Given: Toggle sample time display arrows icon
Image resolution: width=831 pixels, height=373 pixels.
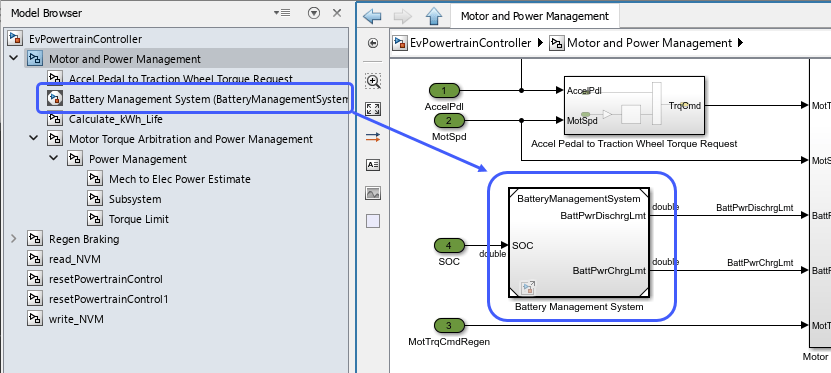Looking at the screenshot, I should pos(373,137).
